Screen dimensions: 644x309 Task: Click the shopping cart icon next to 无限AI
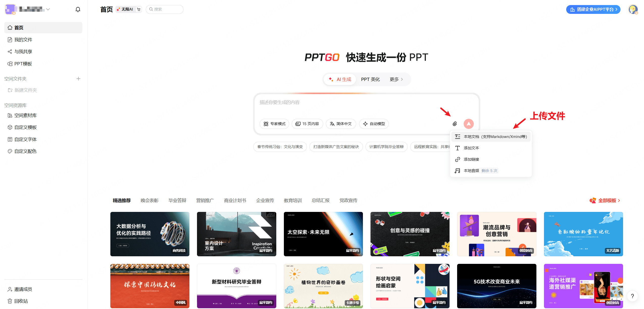tap(138, 9)
